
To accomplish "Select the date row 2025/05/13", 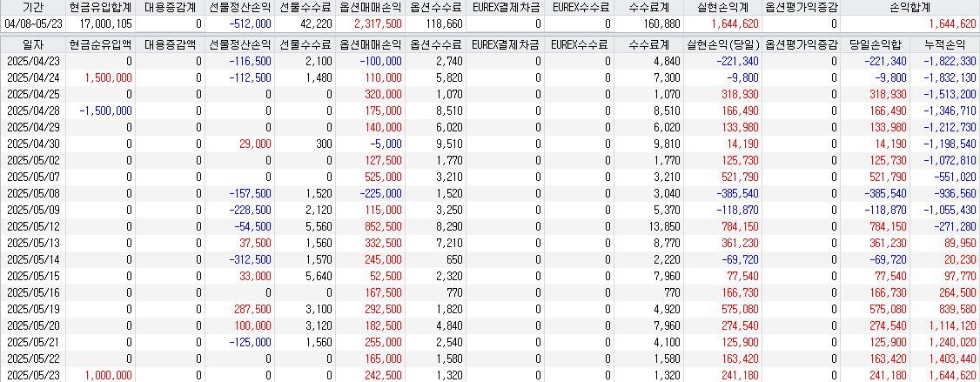I will [x=32, y=243].
